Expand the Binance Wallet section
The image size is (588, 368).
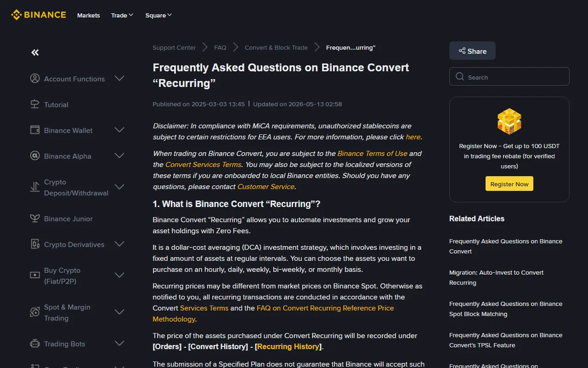click(119, 130)
